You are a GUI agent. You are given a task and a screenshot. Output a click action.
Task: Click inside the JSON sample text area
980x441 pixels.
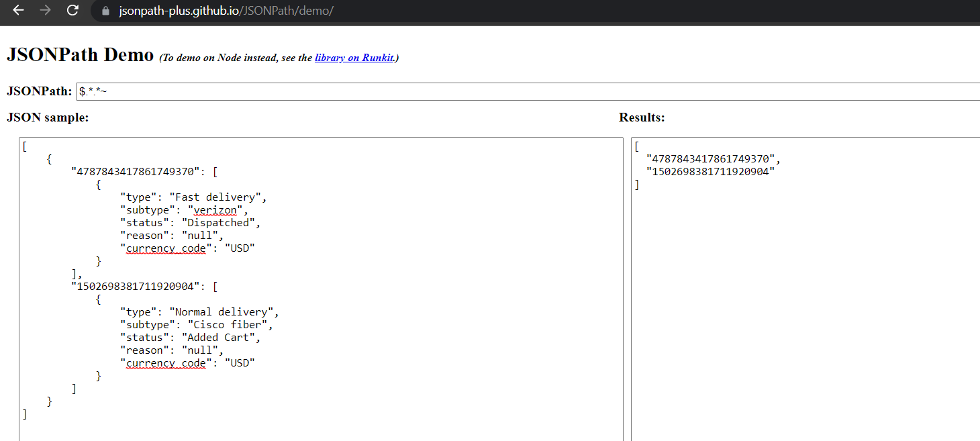[321, 289]
